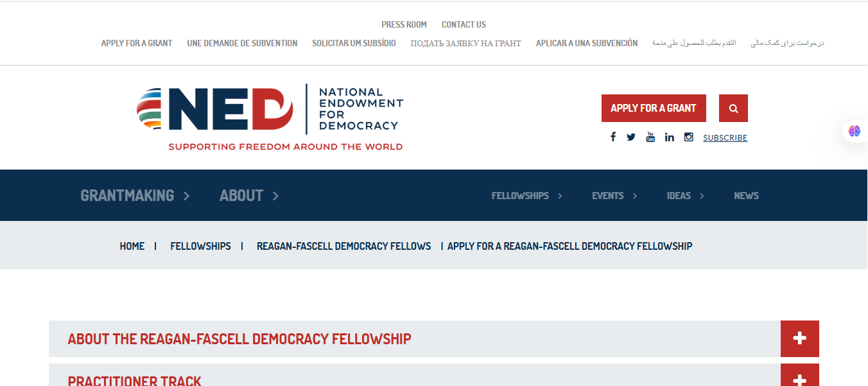
Task: Expand the About the Reagan-Fascell Democracy Fellowship section
Action: pyautogui.click(x=799, y=338)
